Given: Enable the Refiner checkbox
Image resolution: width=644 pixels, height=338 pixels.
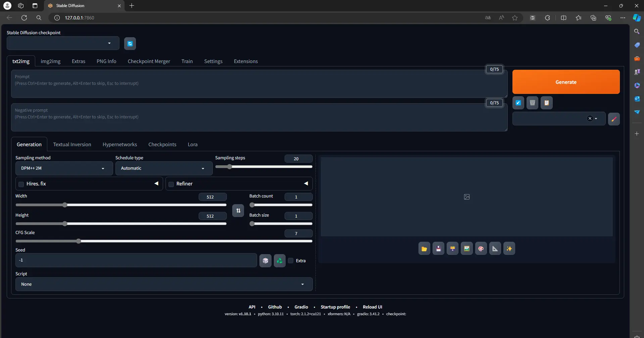Looking at the screenshot, I should pos(171,184).
